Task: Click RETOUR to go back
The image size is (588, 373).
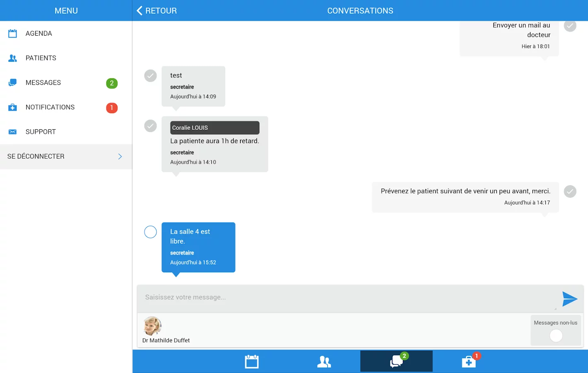Action: click(x=157, y=10)
